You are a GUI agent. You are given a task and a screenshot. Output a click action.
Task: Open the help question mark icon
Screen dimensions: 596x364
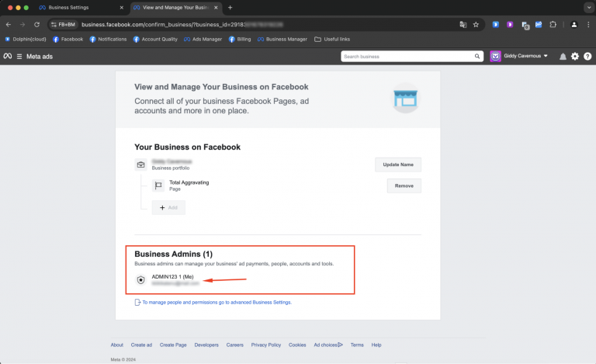point(587,56)
